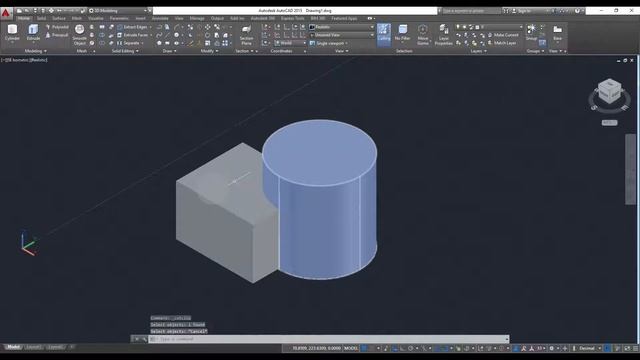Click the Match Layer button
The height and width of the screenshot is (360, 640).
tap(502, 43)
